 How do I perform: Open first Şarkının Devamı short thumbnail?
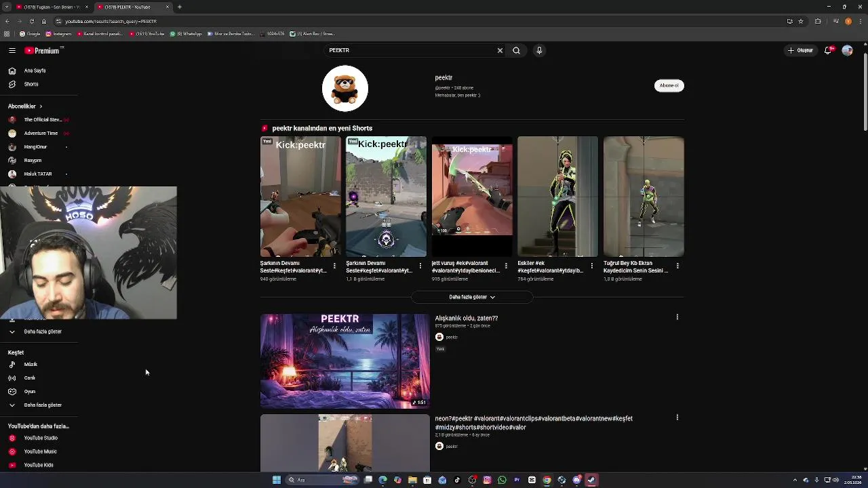coord(300,197)
